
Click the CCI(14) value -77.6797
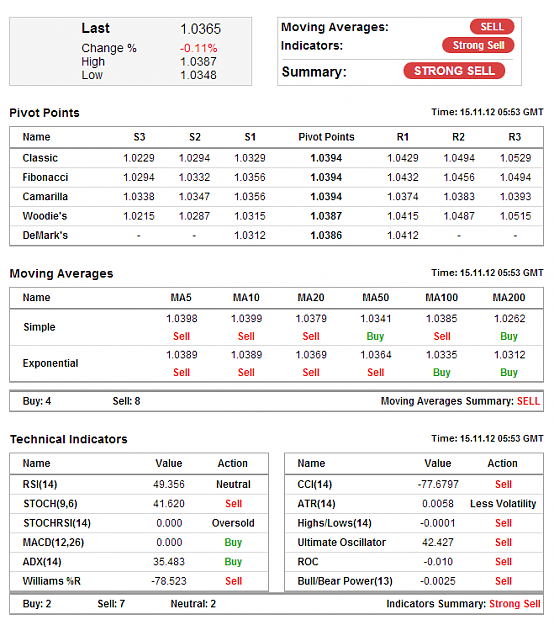click(x=438, y=484)
